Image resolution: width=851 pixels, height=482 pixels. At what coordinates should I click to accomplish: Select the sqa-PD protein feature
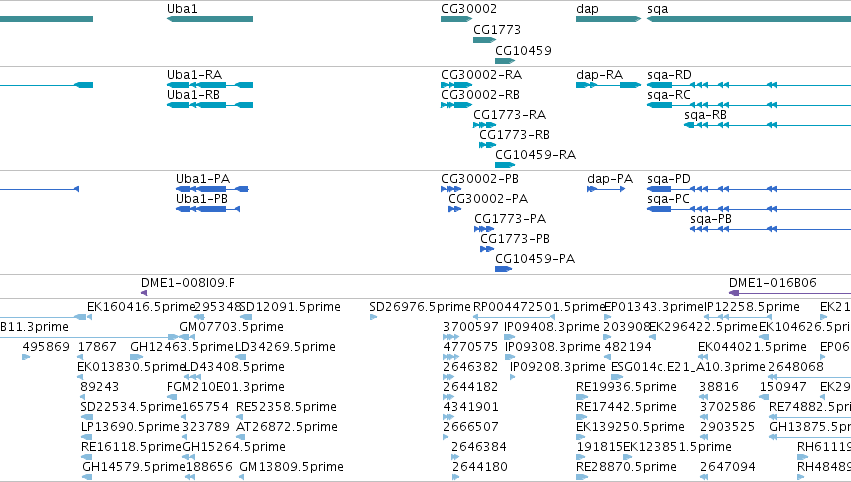pyautogui.click(x=749, y=189)
